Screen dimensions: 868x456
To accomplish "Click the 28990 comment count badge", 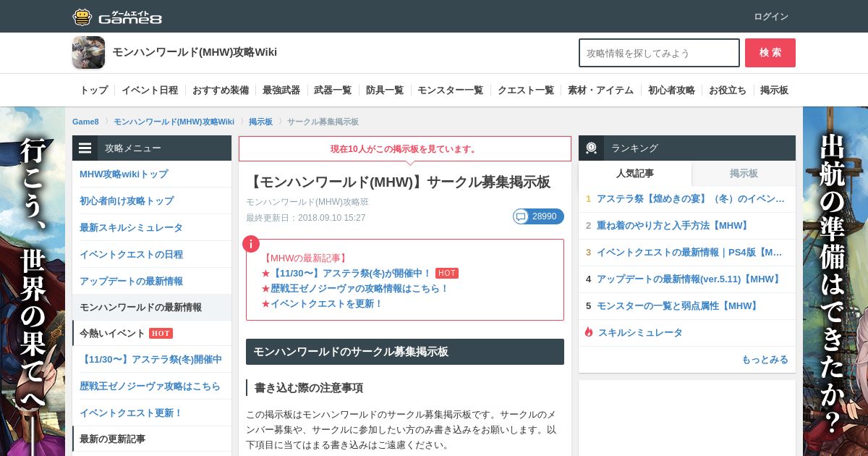I will pyautogui.click(x=538, y=216).
